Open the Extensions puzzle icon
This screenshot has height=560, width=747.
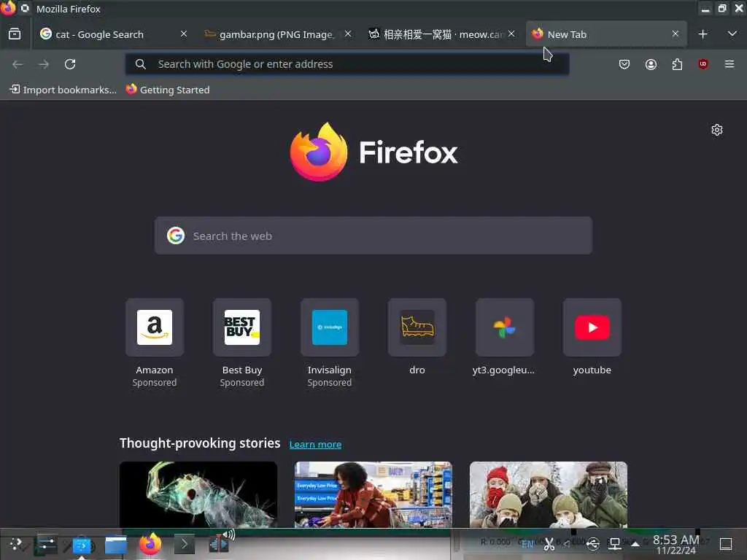pyautogui.click(x=677, y=64)
